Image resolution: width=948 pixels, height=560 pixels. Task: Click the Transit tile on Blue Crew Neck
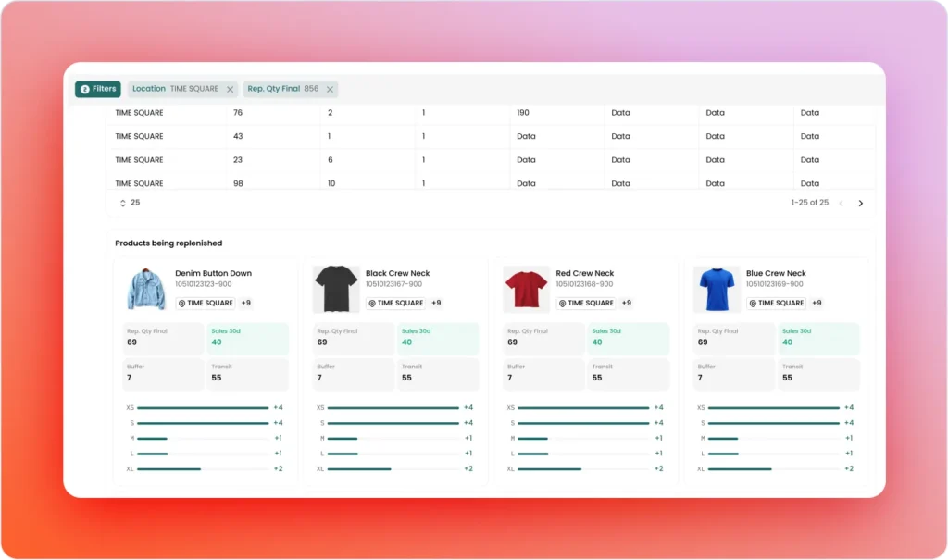pyautogui.click(x=818, y=374)
